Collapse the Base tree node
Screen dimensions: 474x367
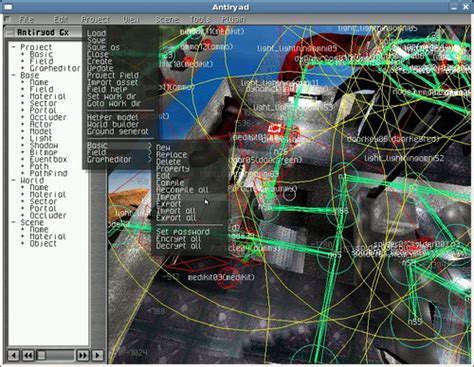[13, 75]
